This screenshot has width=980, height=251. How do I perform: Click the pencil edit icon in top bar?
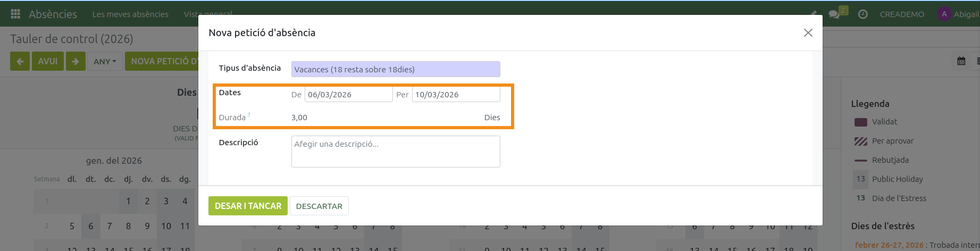(814, 14)
